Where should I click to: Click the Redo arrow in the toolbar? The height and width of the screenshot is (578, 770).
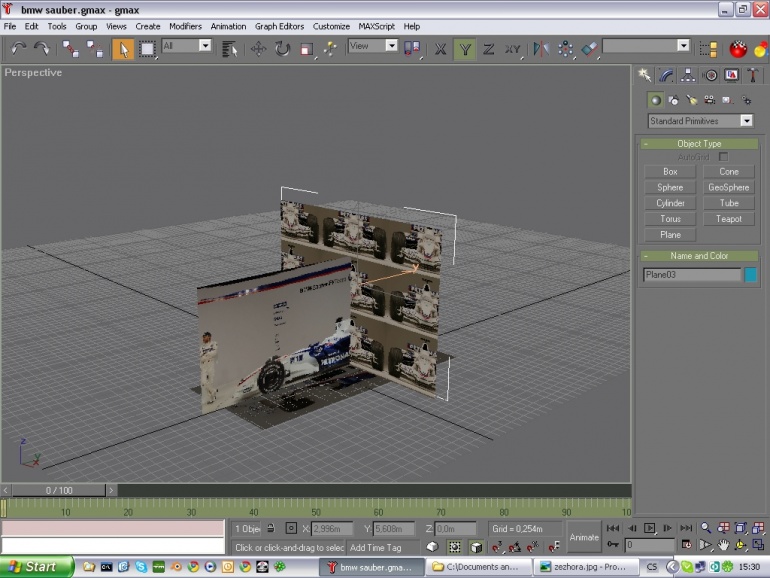tap(42, 49)
